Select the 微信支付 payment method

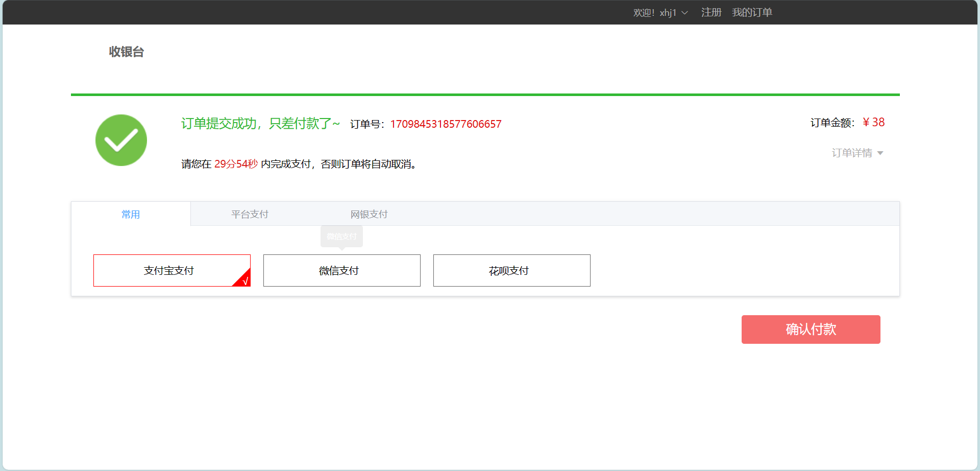point(341,270)
